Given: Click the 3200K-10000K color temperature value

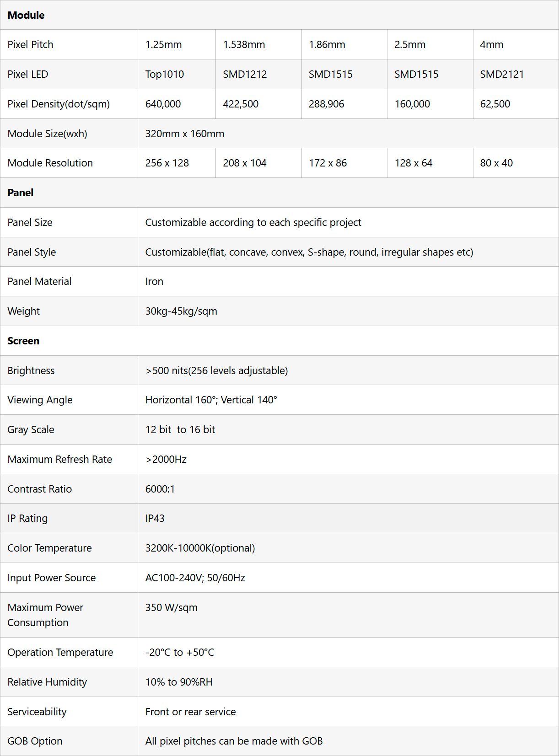Looking at the screenshot, I should tap(200, 548).
